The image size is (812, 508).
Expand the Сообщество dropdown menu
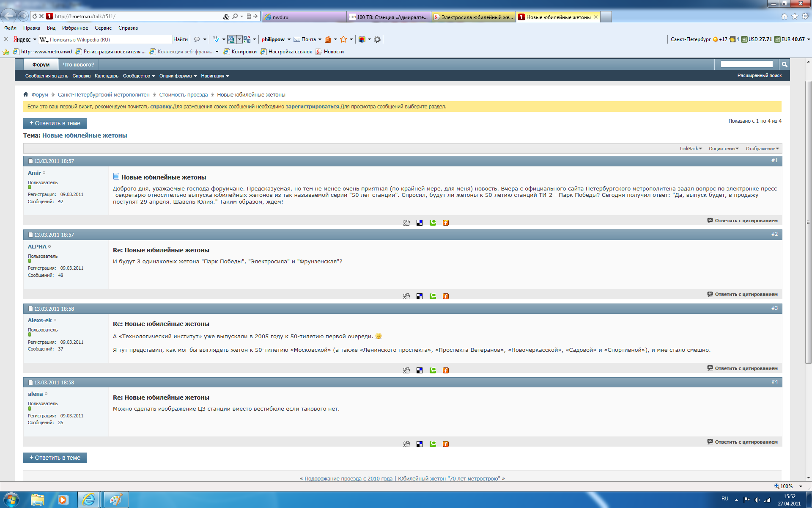click(x=139, y=76)
